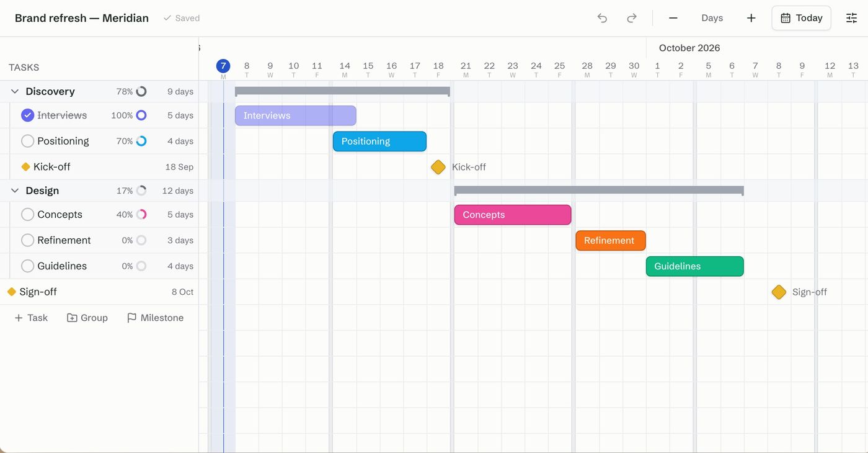Mark Concepts task as complete
The image size is (868, 453).
27,215
